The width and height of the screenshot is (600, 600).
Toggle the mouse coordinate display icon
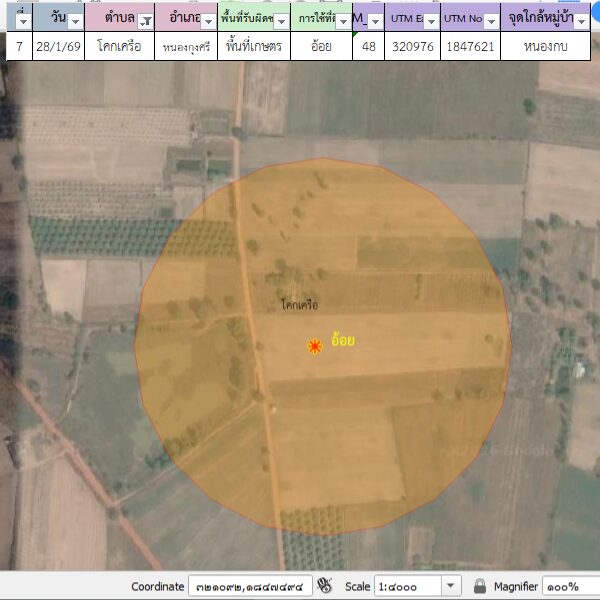click(x=325, y=585)
